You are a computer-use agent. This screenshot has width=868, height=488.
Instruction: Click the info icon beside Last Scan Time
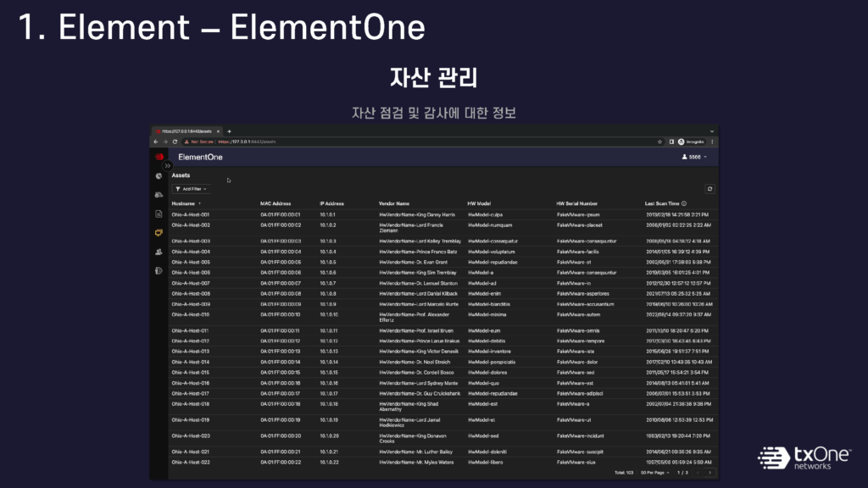[x=684, y=203]
